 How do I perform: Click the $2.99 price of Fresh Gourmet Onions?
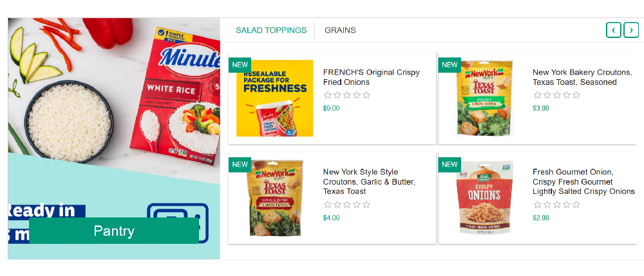pos(541,218)
